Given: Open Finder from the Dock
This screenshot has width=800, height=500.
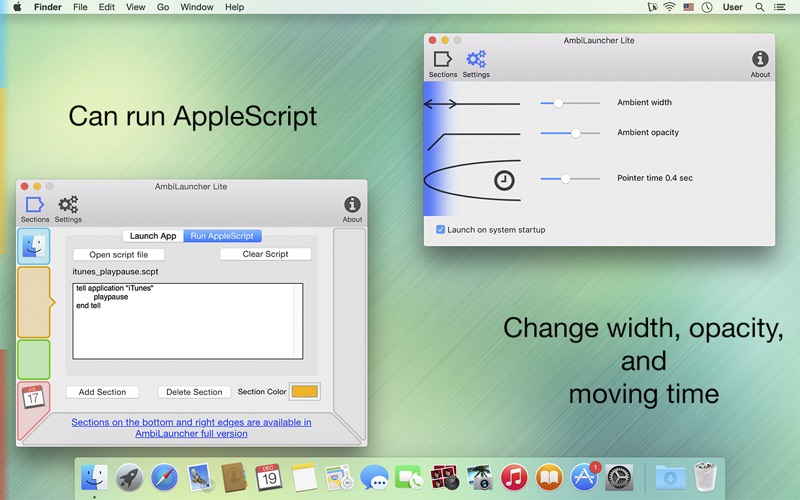Looking at the screenshot, I should [x=94, y=478].
